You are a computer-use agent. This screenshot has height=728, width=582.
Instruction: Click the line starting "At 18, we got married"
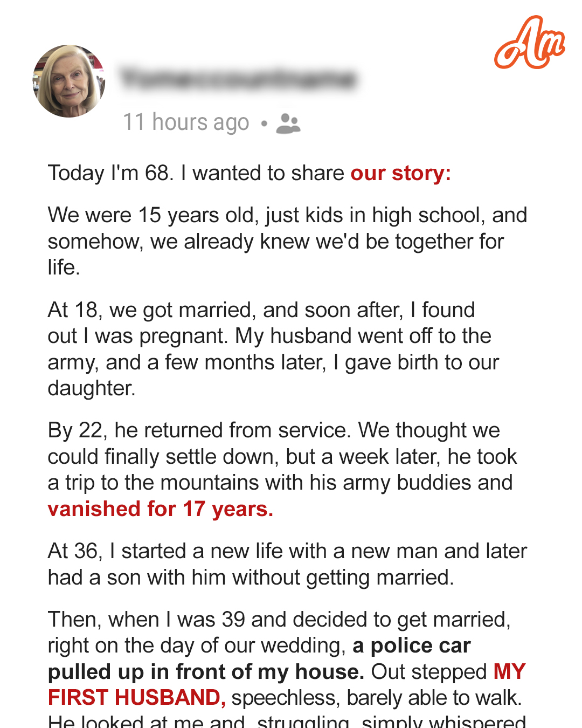click(261, 310)
